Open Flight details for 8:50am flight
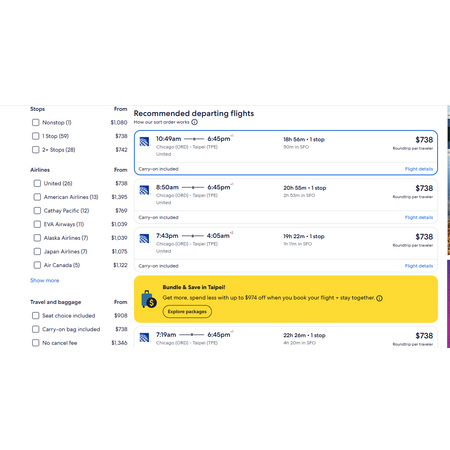 point(419,217)
